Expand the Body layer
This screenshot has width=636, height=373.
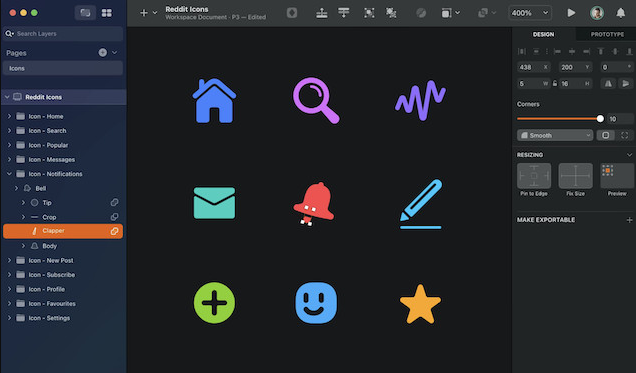pyautogui.click(x=23, y=246)
